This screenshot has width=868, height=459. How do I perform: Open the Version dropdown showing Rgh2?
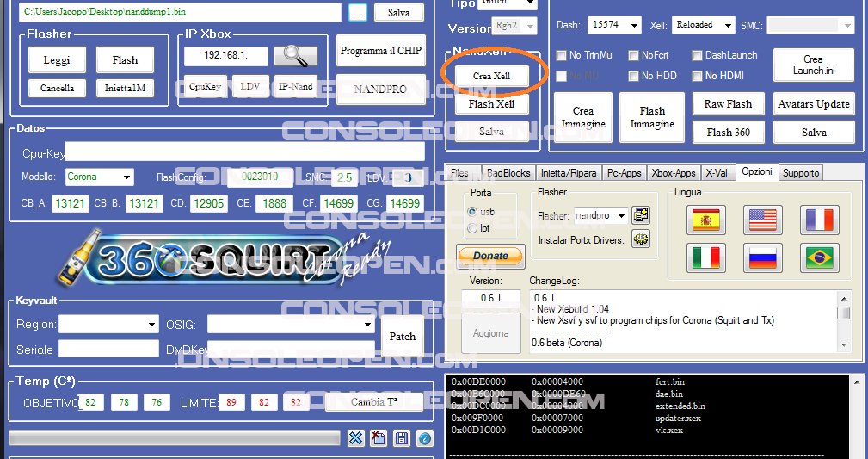tap(514, 26)
